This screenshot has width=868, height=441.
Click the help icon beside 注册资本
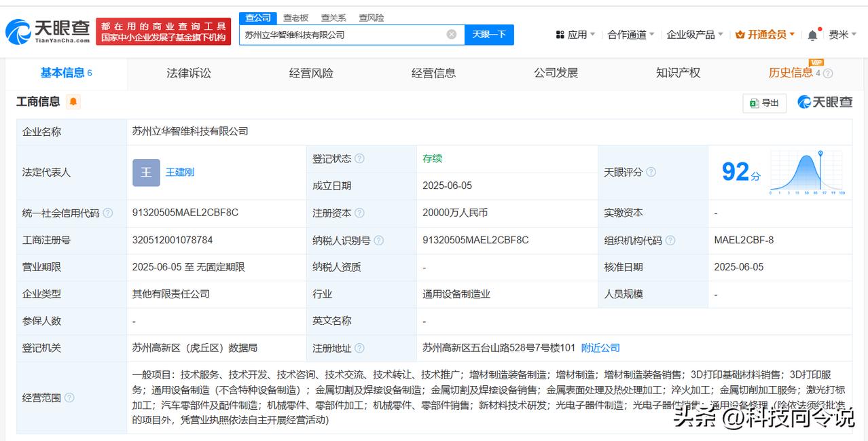[x=359, y=213]
